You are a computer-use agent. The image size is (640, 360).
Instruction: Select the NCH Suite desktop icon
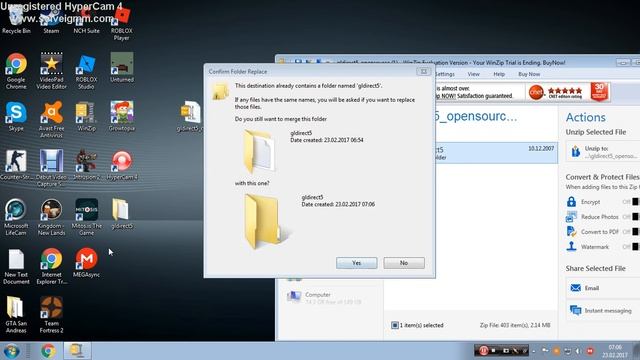86,20
